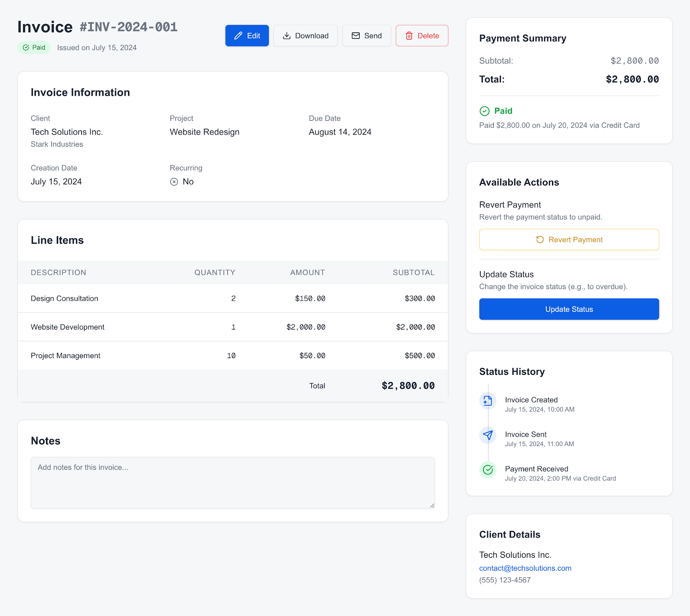Click the green check icon in Payment Summary
Image resolution: width=690 pixels, height=616 pixels.
pyautogui.click(x=484, y=111)
